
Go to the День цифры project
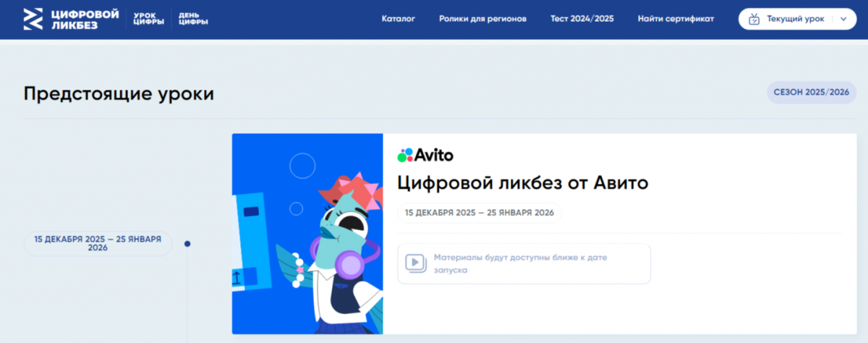coord(194,19)
